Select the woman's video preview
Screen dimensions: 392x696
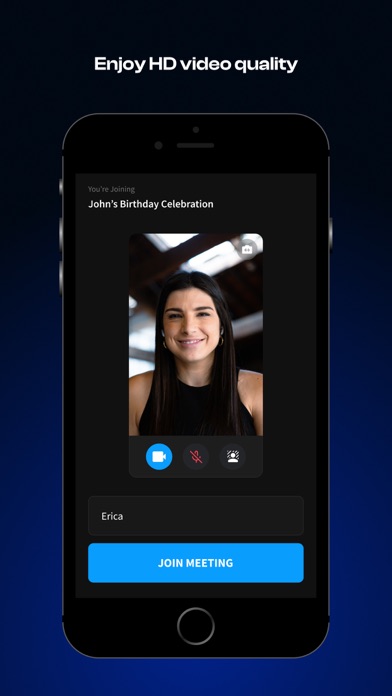196,334
